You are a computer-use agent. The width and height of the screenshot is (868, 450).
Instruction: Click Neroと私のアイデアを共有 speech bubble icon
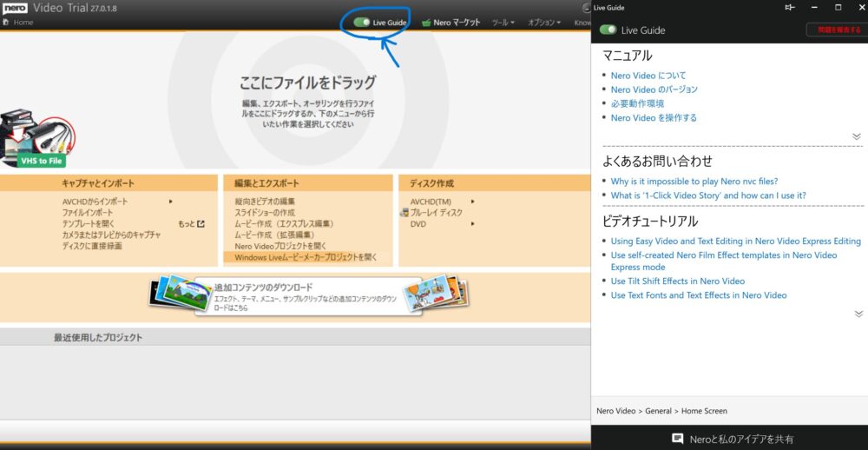(677, 439)
